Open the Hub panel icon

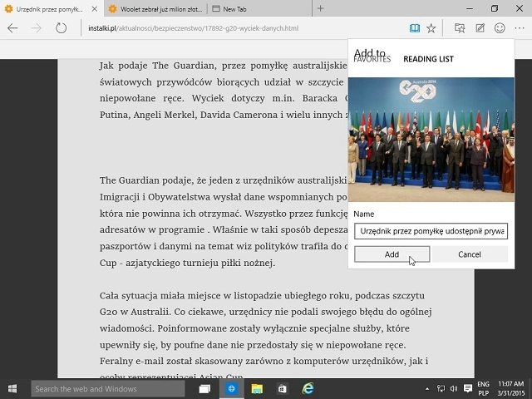point(460,28)
